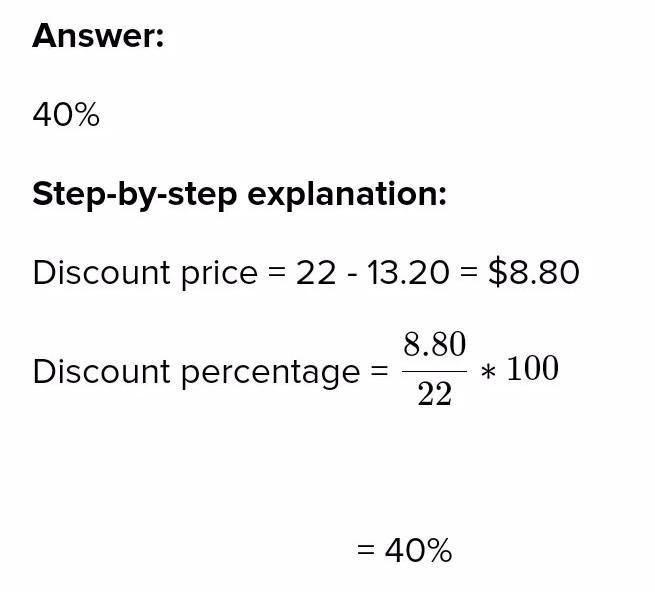Click the final 40% result at the bottom
The image size is (655, 592).
pyautogui.click(x=418, y=550)
